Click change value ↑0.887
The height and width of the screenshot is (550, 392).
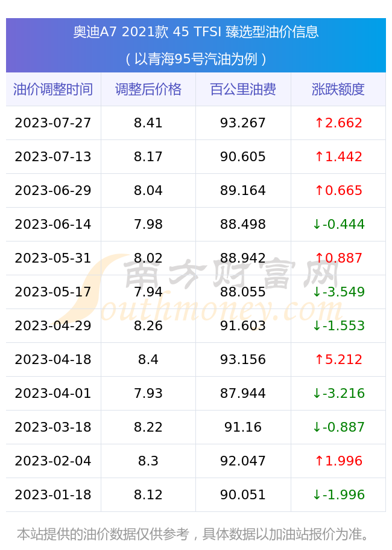pyautogui.click(x=338, y=258)
